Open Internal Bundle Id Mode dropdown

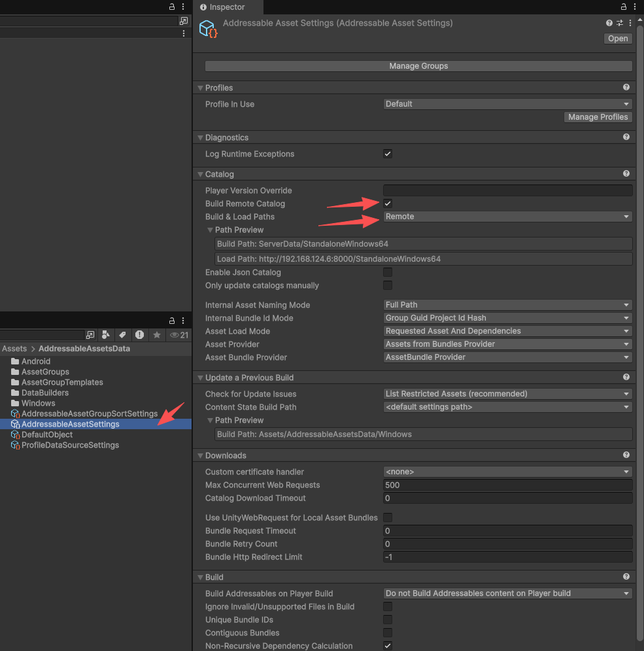tap(507, 317)
